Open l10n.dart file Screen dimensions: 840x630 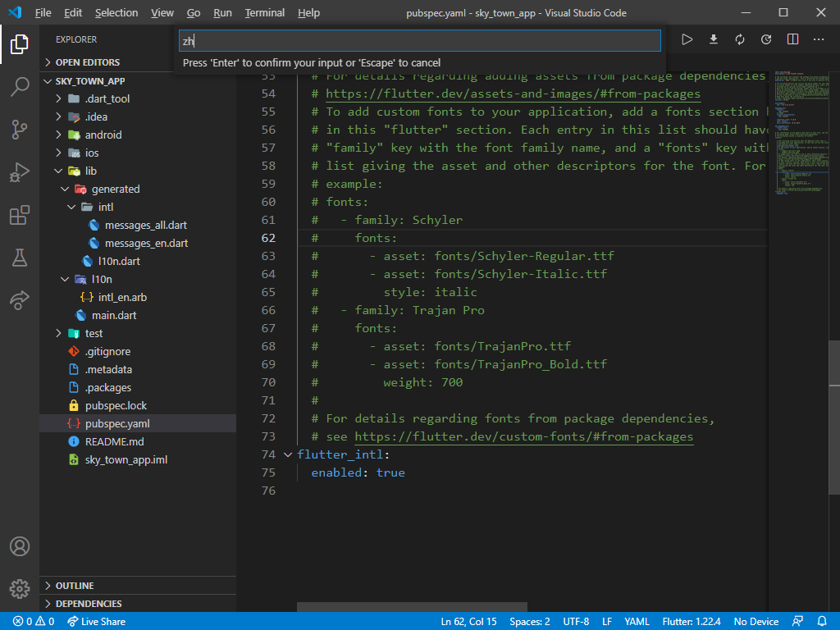pos(138,262)
